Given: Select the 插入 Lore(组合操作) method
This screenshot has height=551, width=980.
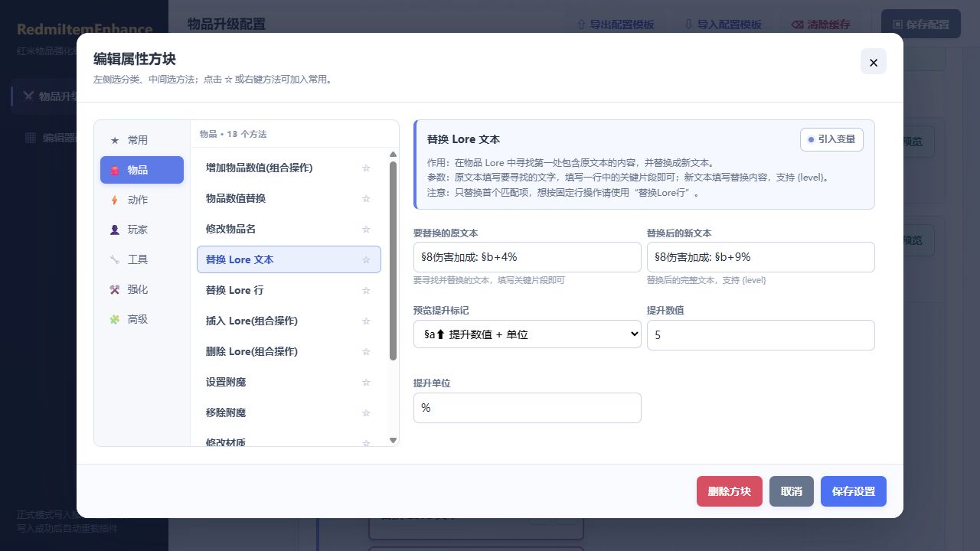Looking at the screenshot, I should [x=289, y=321].
